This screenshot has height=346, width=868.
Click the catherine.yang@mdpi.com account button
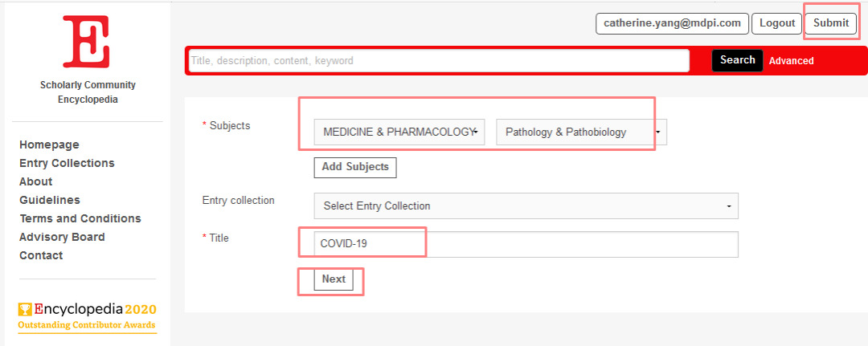pyautogui.click(x=672, y=23)
